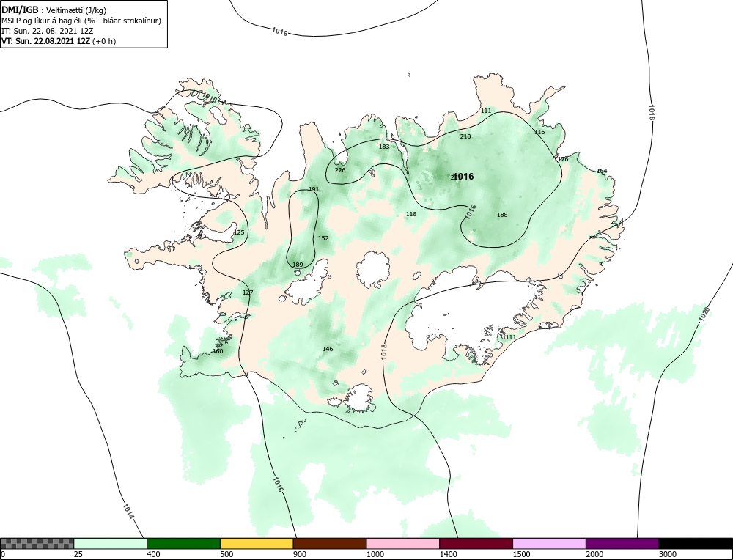The width and height of the screenshot is (733, 560).
Task: Choose the light purple 1500–2000 legend swatch
Action: 549,543
